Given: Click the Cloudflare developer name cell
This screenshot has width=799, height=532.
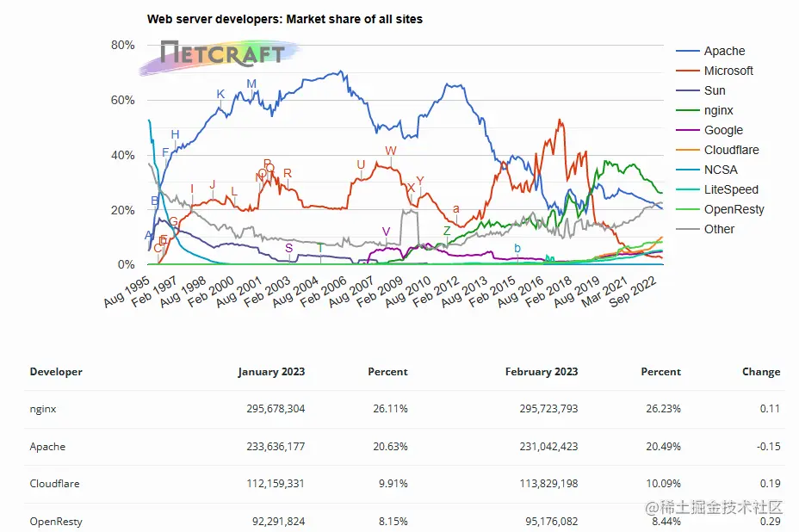Looking at the screenshot, I should click(54, 484).
